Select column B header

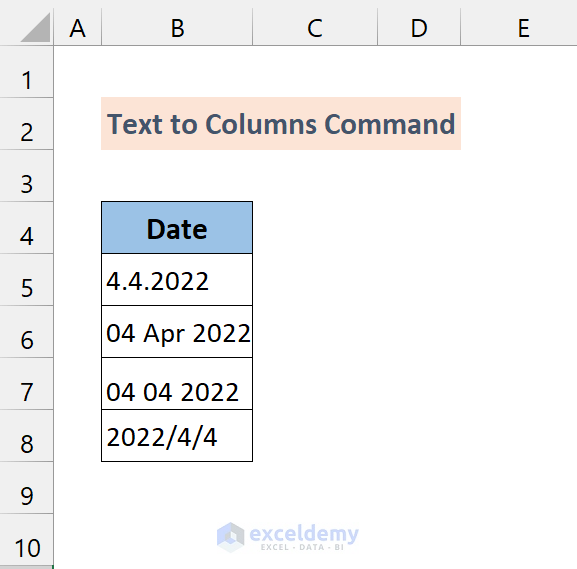(x=177, y=28)
